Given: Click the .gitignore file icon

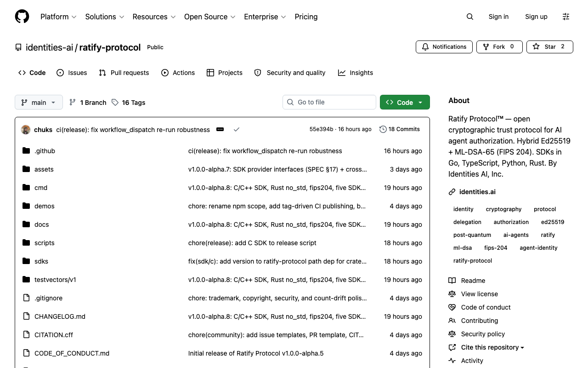Looking at the screenshot, I should pyautogui.click(x=26, y=298).
